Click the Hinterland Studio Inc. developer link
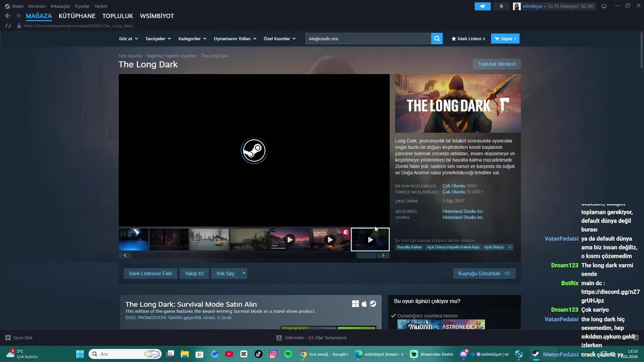This screenshot has width=644, height=362. (x=463, y=212)
